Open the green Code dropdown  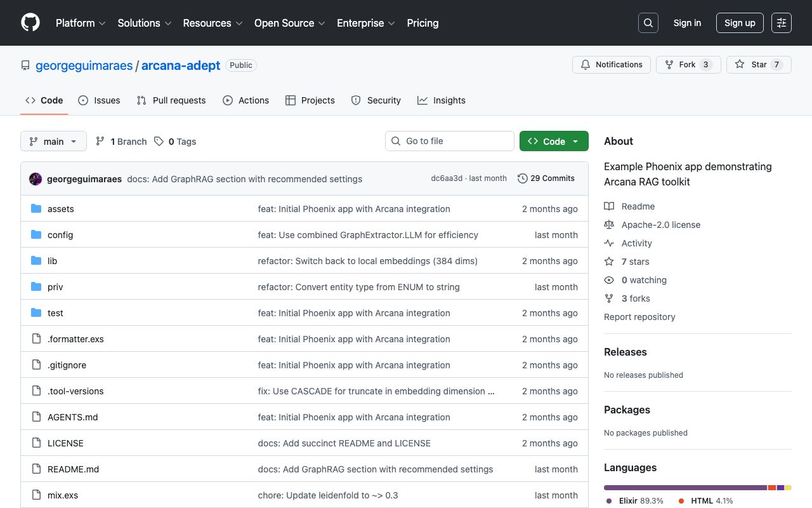[553, 142]
